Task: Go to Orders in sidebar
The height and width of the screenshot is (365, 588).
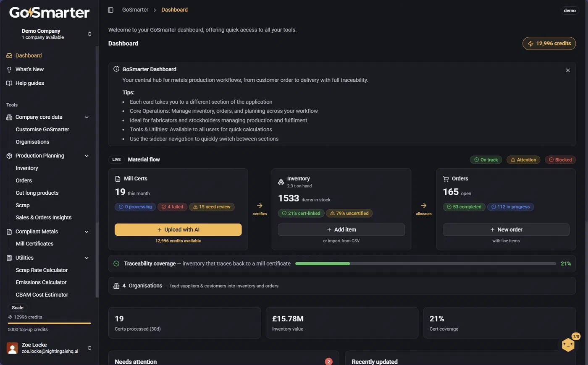Action: (x=24, y=180)
